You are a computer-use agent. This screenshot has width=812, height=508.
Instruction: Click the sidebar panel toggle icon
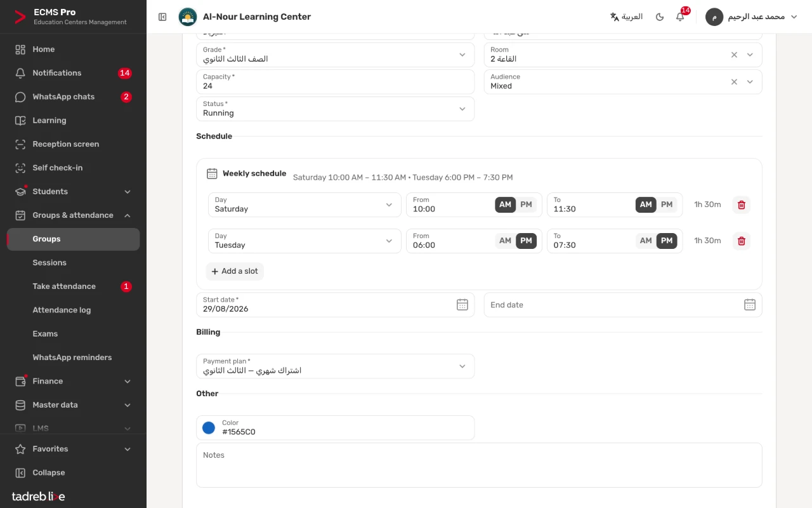tap(162, 17)
